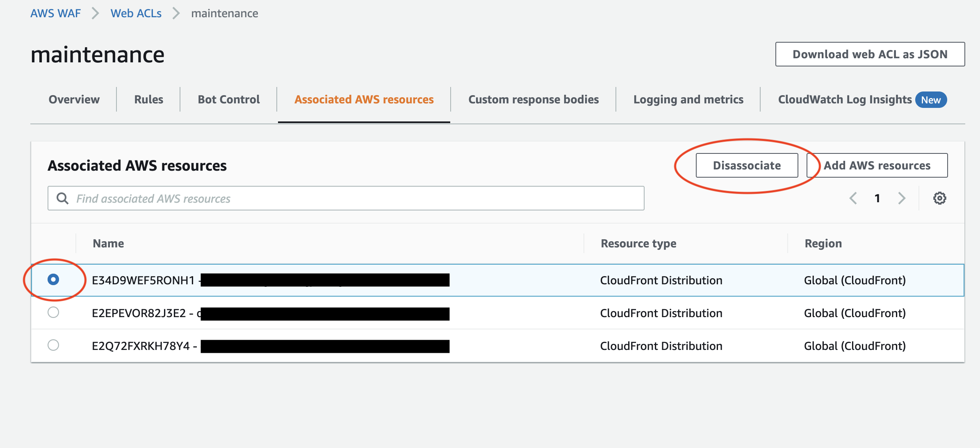Click the Region column header

823,244
